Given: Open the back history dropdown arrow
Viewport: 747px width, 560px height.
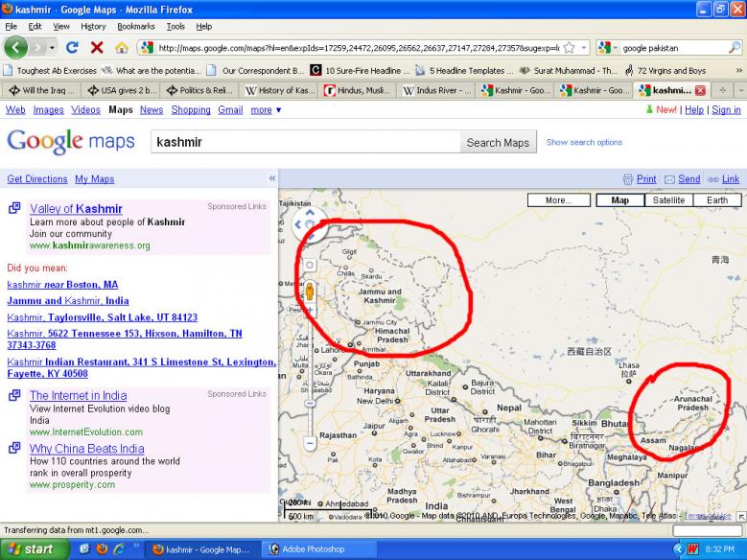Looking at the screenshot, I should tap(52, 47).
